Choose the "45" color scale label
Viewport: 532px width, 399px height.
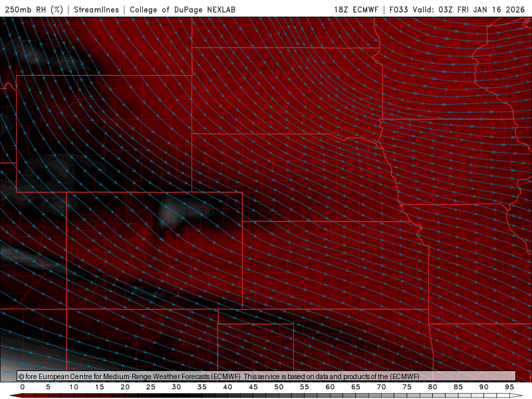(253, 387)
